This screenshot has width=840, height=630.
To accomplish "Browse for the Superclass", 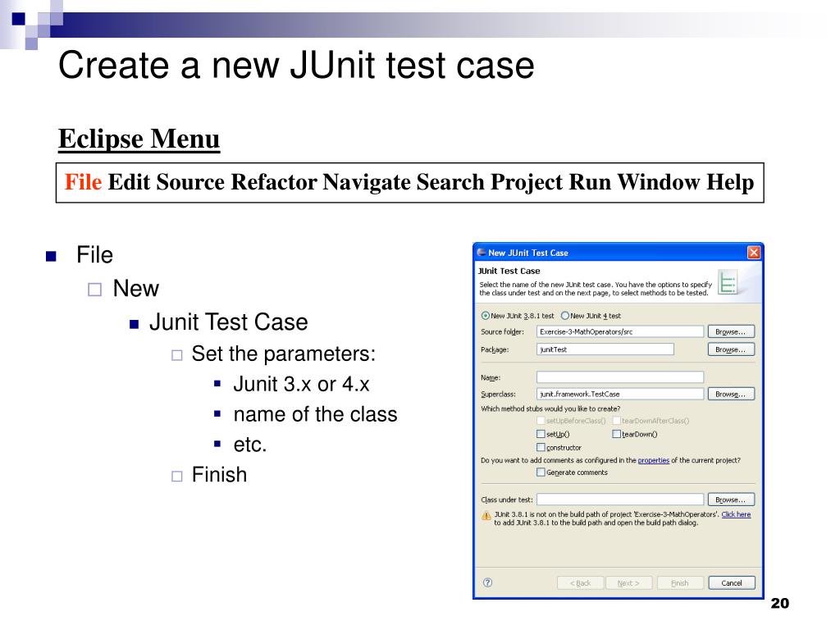I will [x=731, y=394].
